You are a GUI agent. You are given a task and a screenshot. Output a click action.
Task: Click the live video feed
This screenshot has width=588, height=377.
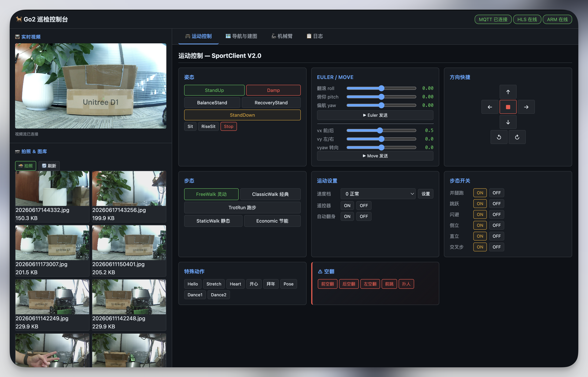click(91, 86)
